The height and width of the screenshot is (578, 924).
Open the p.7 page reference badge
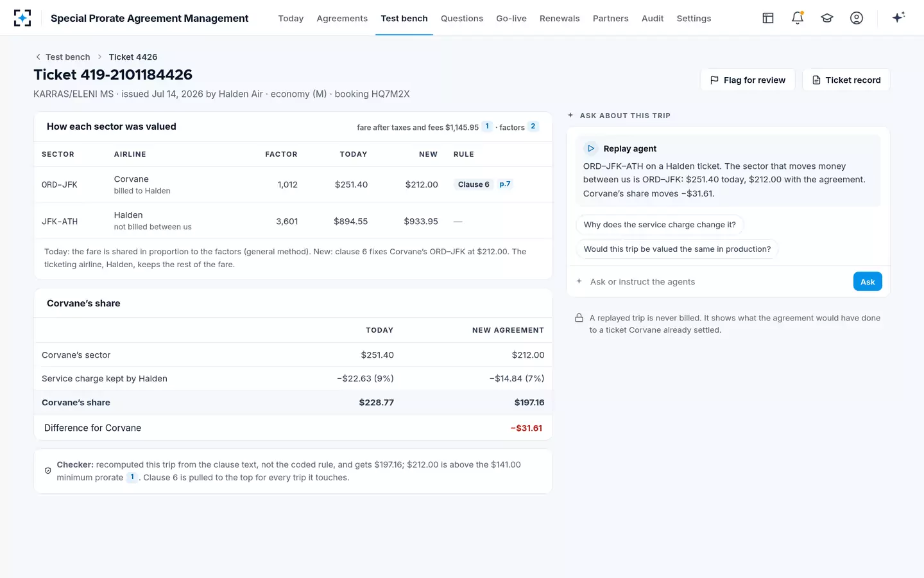pyautogui.click(x=505, y=184)
